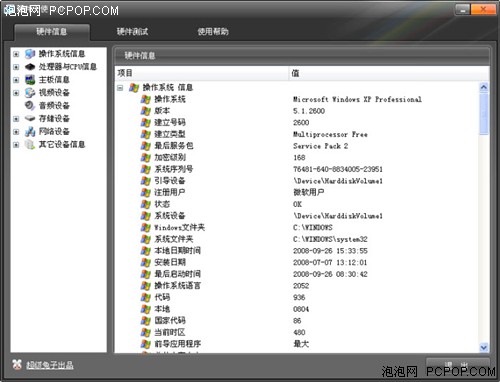
Task: Click the scrollbar up arrow
Action: pos(484,87)
